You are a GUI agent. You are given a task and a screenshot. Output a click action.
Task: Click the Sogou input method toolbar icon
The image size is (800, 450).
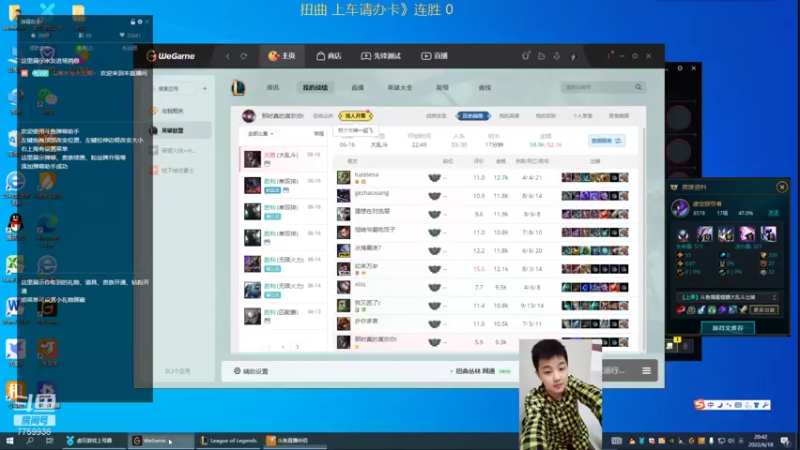coord(699,405)
